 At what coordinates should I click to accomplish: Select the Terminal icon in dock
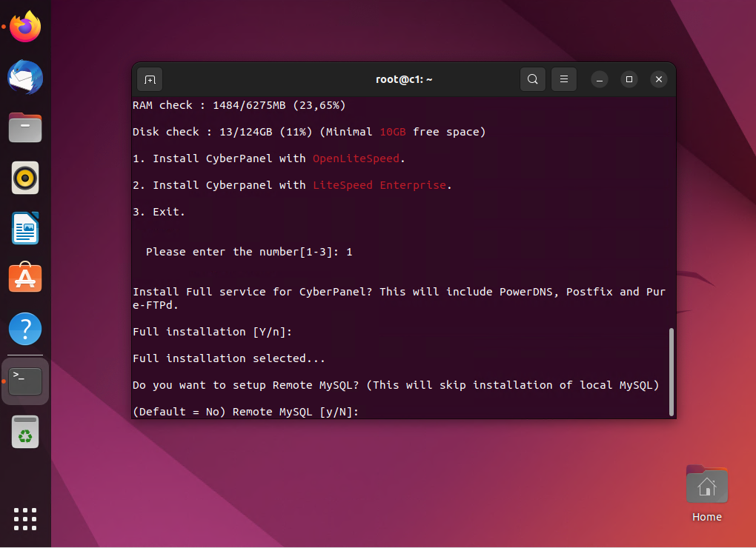click(25, 381)
